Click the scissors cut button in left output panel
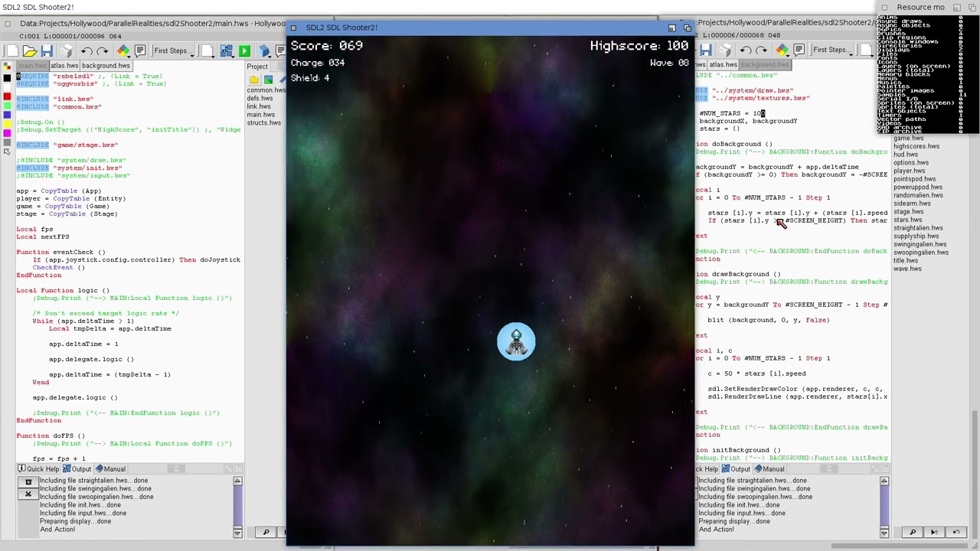980x551 pixels. click(28, 494)
